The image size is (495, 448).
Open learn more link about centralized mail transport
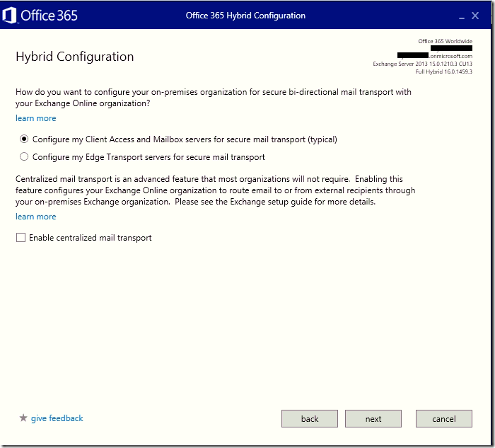pyautogui.click(x=35, y=217)
